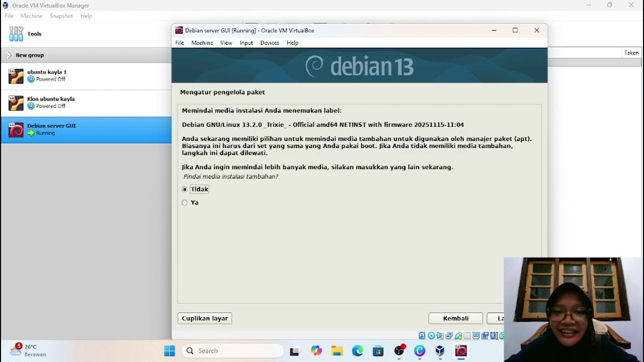Image resolution: width=644 pixels, height=362 pixels.
Task: Click the ubuntu kayla 1 VM icon
Action: pyautogui.click(x=16, y=76)
